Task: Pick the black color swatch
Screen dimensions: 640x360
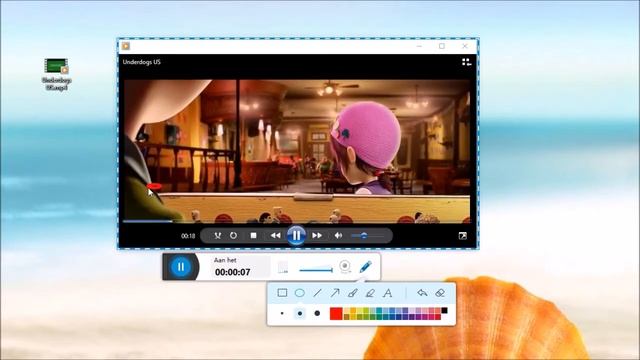Action: (444, 311)
